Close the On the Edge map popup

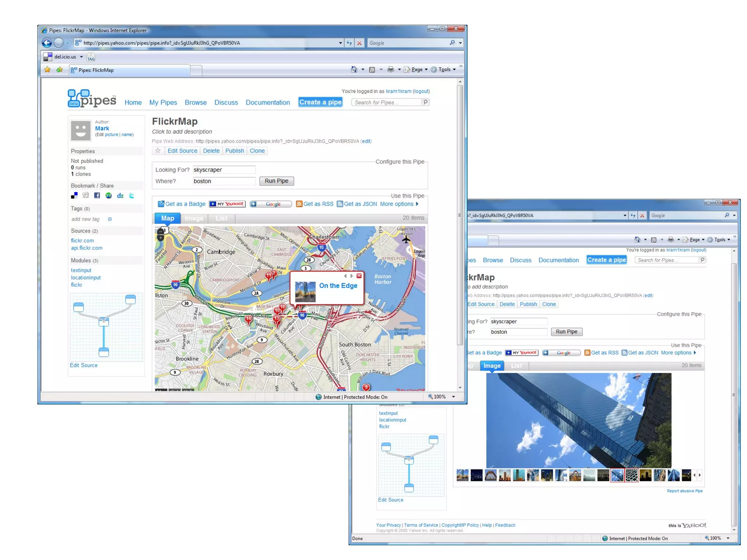359,276
